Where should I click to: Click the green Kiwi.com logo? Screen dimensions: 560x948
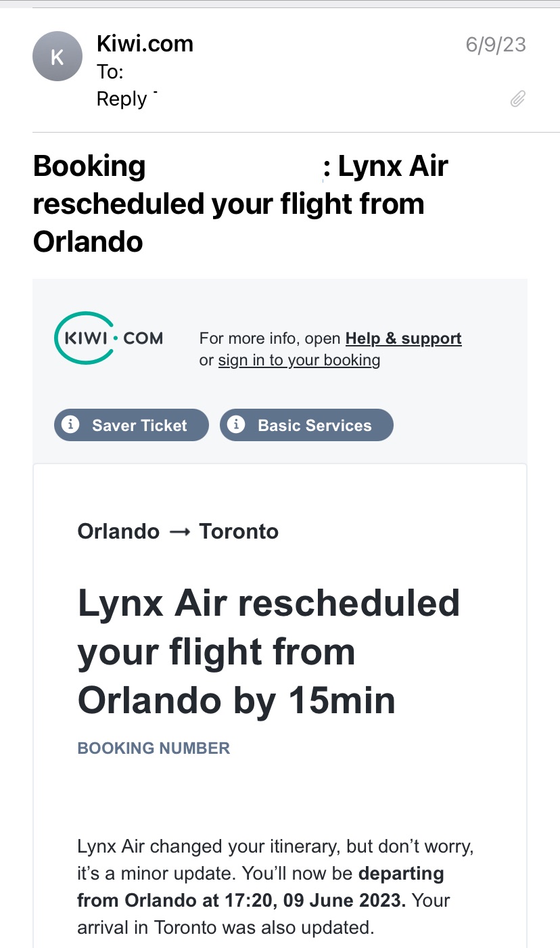(109, 338)
